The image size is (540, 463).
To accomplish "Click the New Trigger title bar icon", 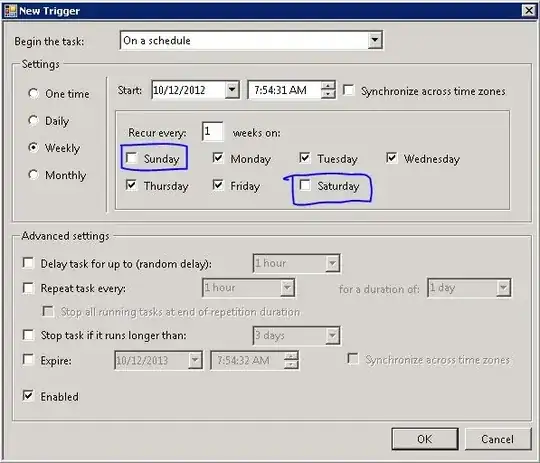I will coord(10,11).
